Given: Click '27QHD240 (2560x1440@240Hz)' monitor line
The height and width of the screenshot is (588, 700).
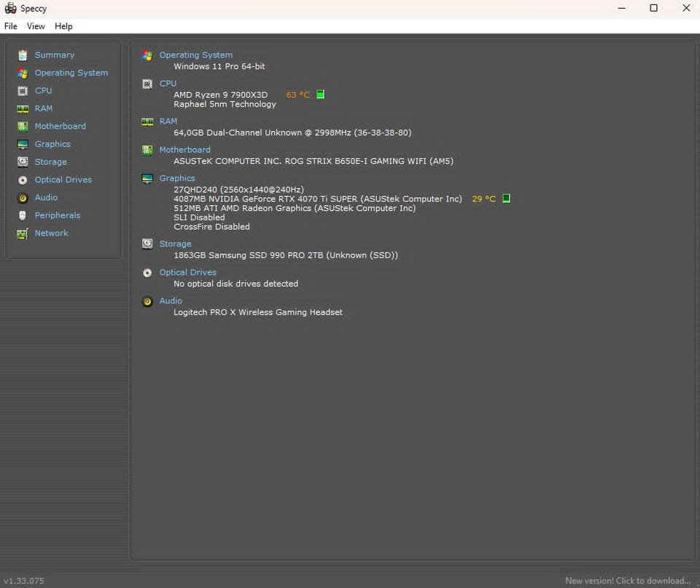Looking at the screenshot, I should point(239,190).
